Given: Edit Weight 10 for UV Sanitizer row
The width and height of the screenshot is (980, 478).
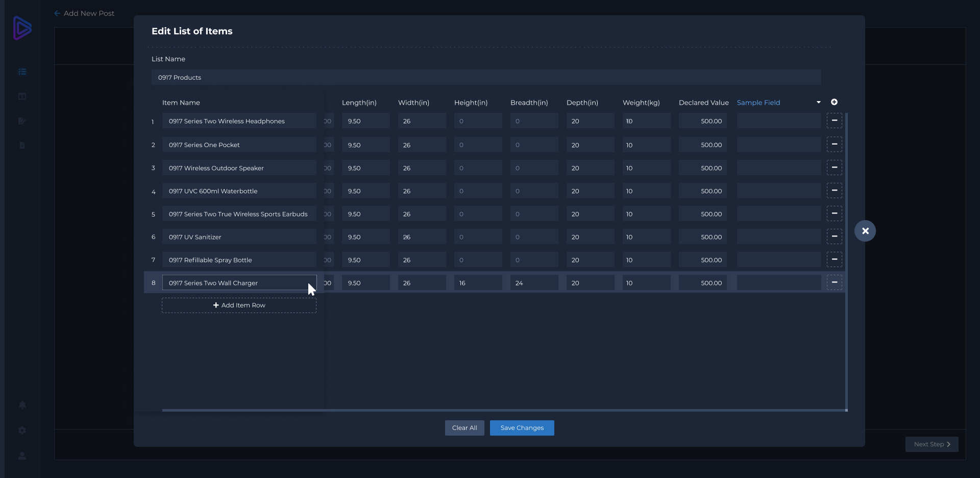Looking at the screenshot, I should pyautogui.click(x=646, y=237).
